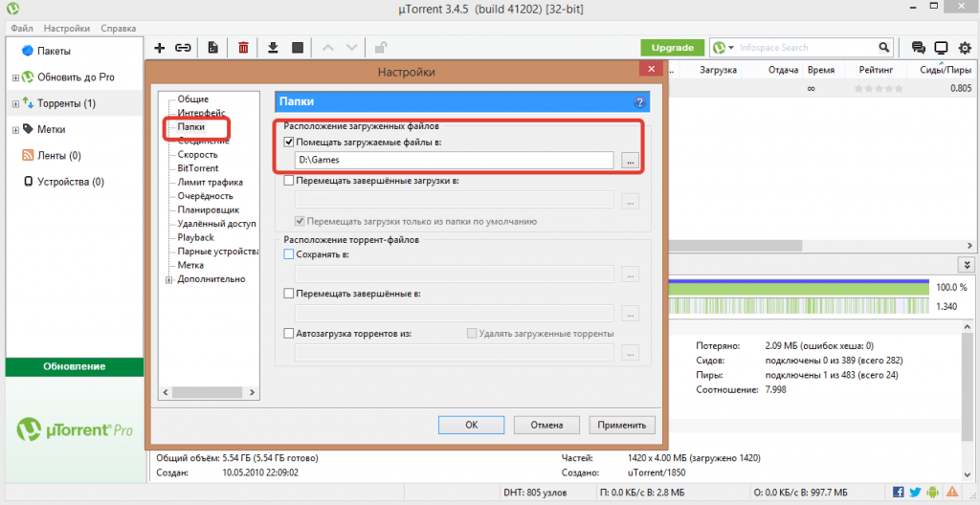Click the blue help question mark icon
This screenshot has height=505, width=980.
639,102
